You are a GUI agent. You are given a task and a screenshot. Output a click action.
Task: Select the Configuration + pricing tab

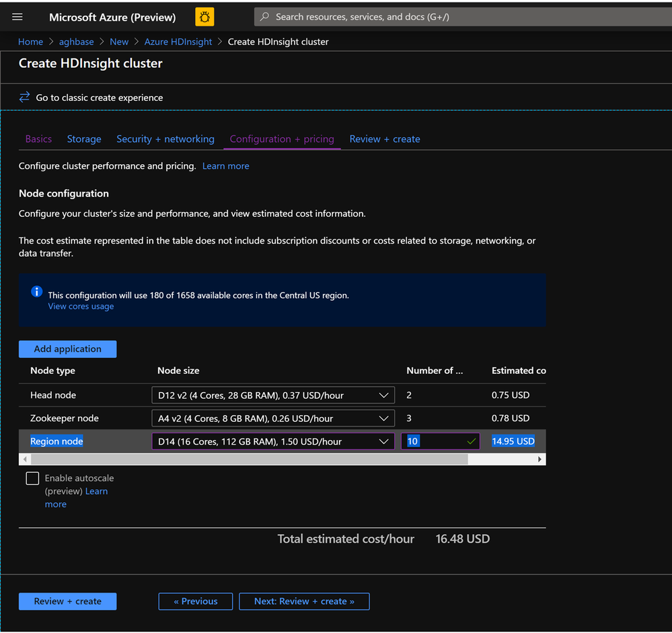click(x=282, y=139)
